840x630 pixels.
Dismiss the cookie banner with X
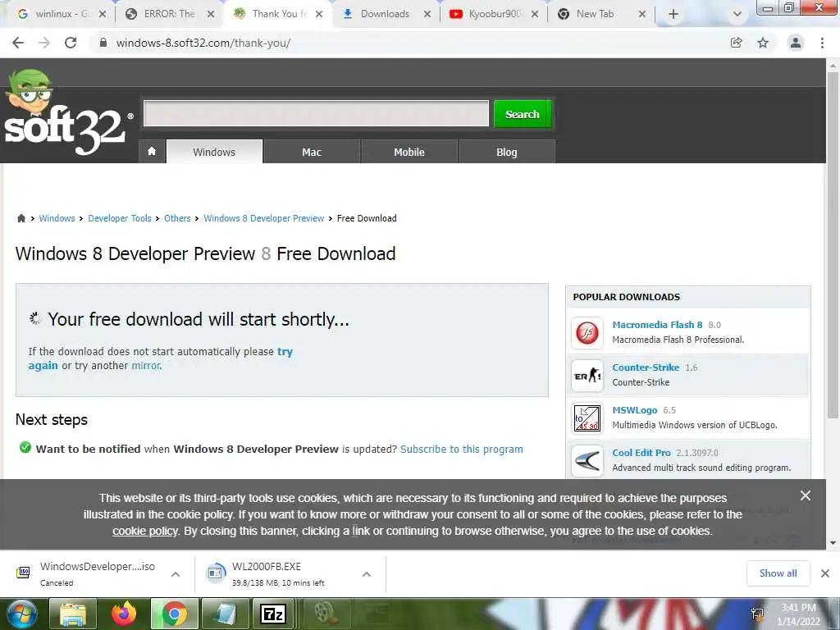[x=806, y=495]
